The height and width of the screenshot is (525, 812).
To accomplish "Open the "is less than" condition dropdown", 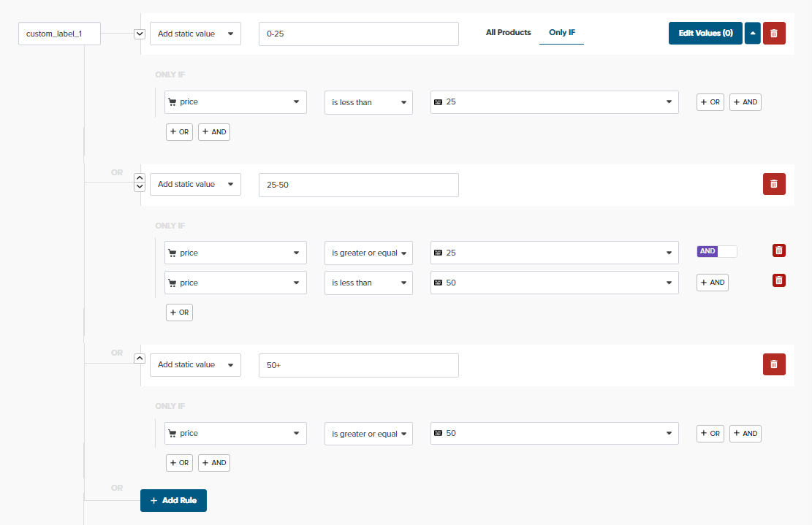I will (368, 102).
